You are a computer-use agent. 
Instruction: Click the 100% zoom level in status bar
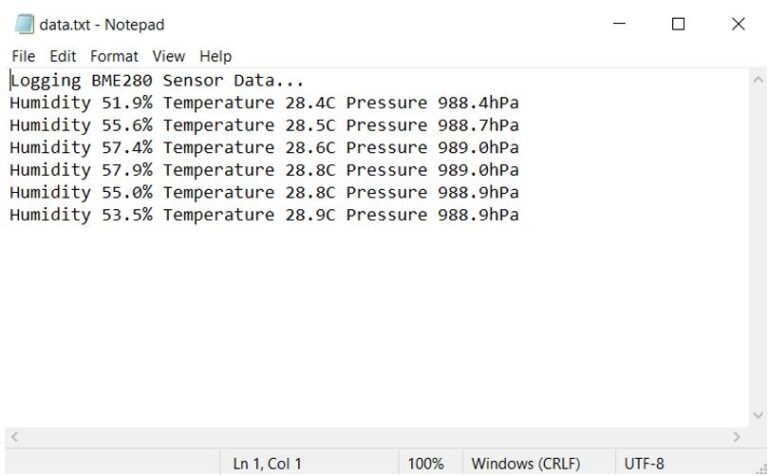(x=426, y=463)
